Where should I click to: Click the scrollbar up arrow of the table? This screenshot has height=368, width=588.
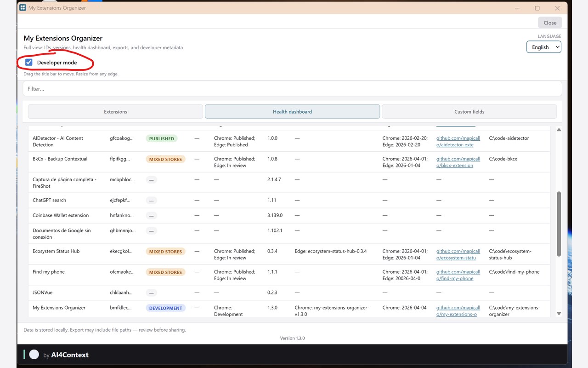tap(559, 130)
